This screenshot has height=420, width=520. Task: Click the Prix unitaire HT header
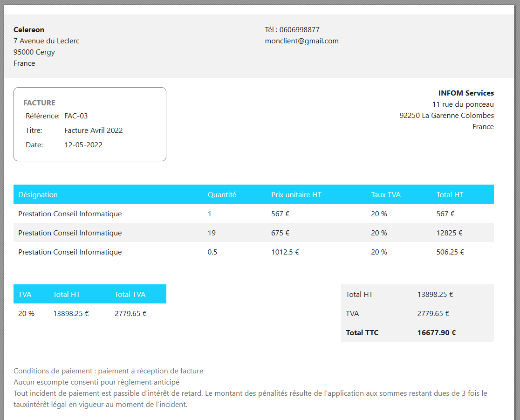point(296,195)
